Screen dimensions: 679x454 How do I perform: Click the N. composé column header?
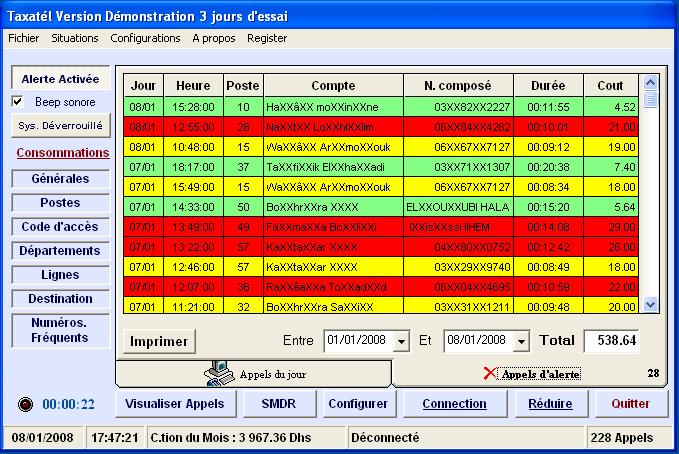point(458,86)
